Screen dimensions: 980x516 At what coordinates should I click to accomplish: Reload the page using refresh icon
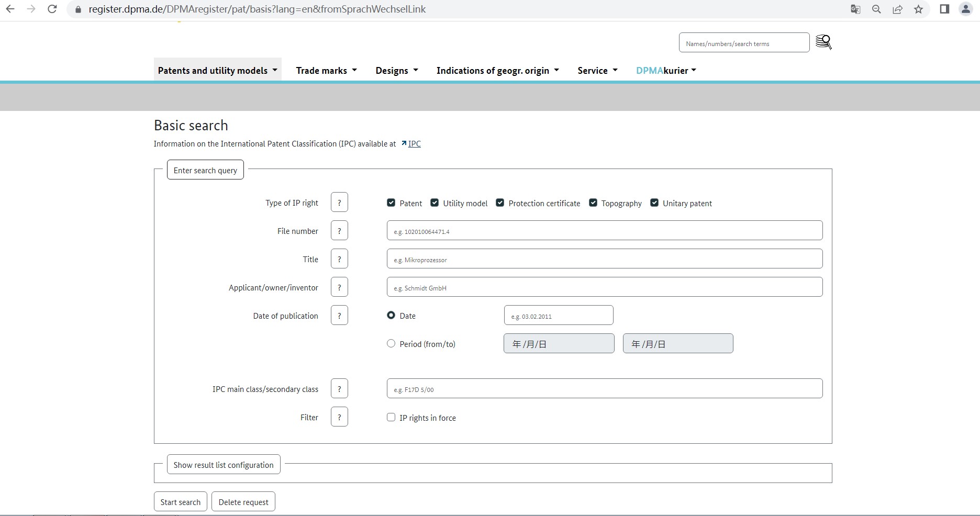(52, 9)
